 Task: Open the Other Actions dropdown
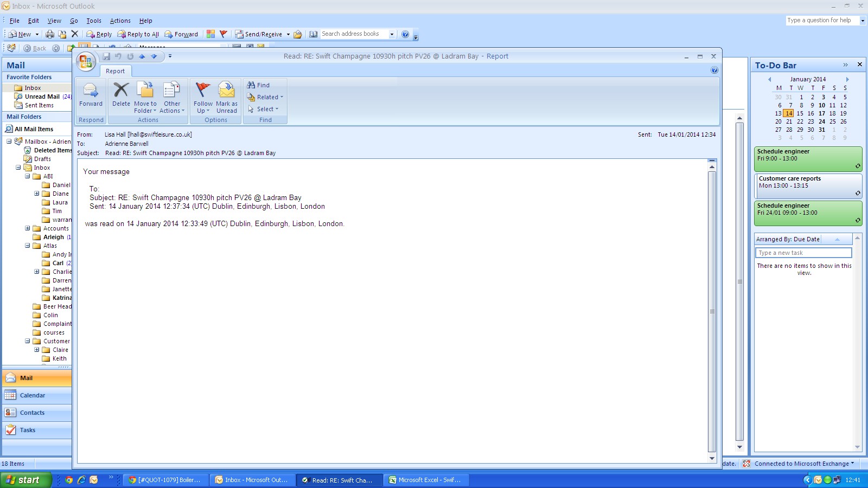click(x=172, y=98)
